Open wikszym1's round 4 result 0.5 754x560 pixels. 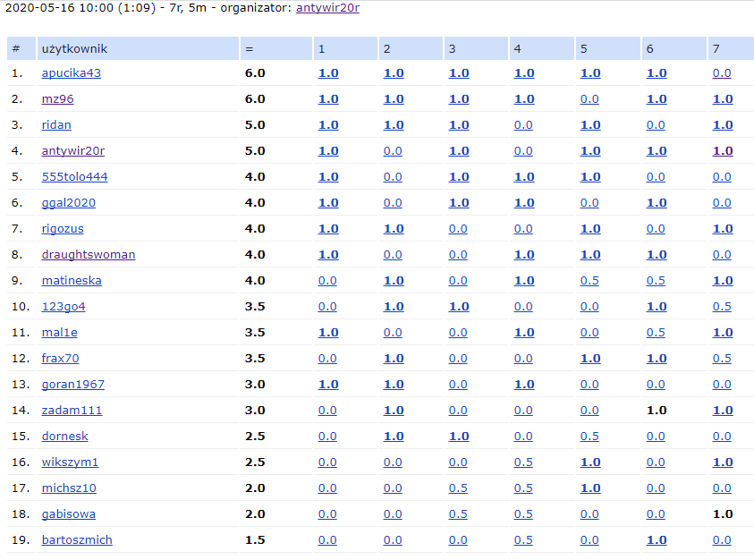[x=523, y=462]
